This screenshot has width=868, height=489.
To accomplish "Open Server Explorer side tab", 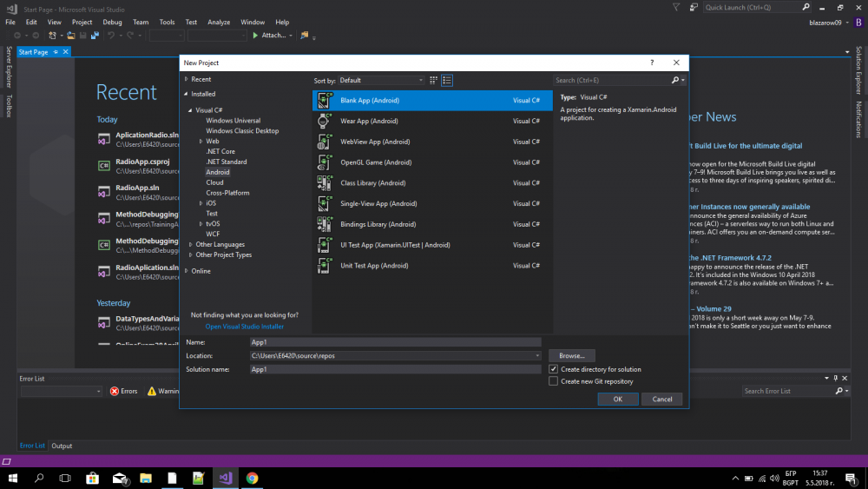I will (9, 67).
